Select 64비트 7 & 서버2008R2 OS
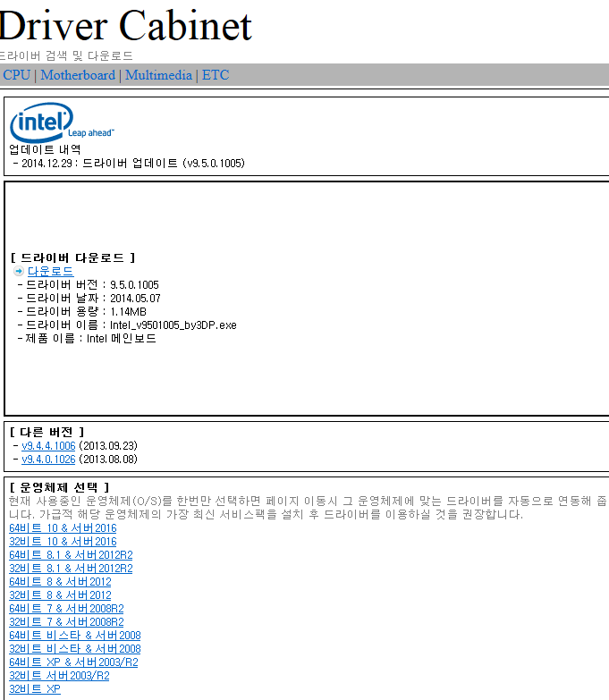This screenshot has width=609, height=700. [66, 609]
